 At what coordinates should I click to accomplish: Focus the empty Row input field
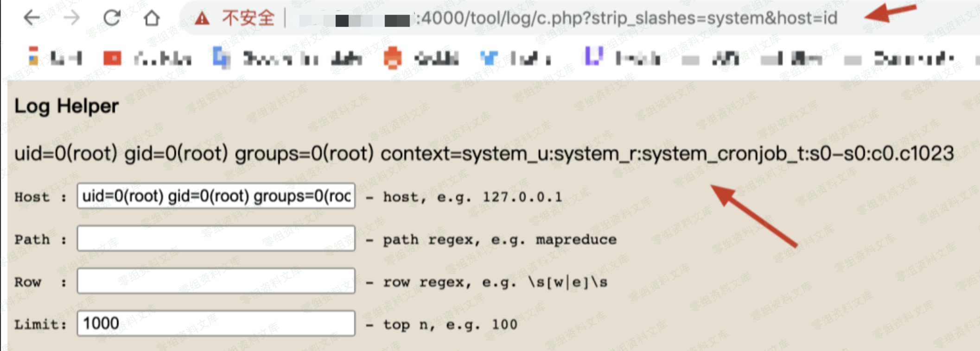click(216, 281)
